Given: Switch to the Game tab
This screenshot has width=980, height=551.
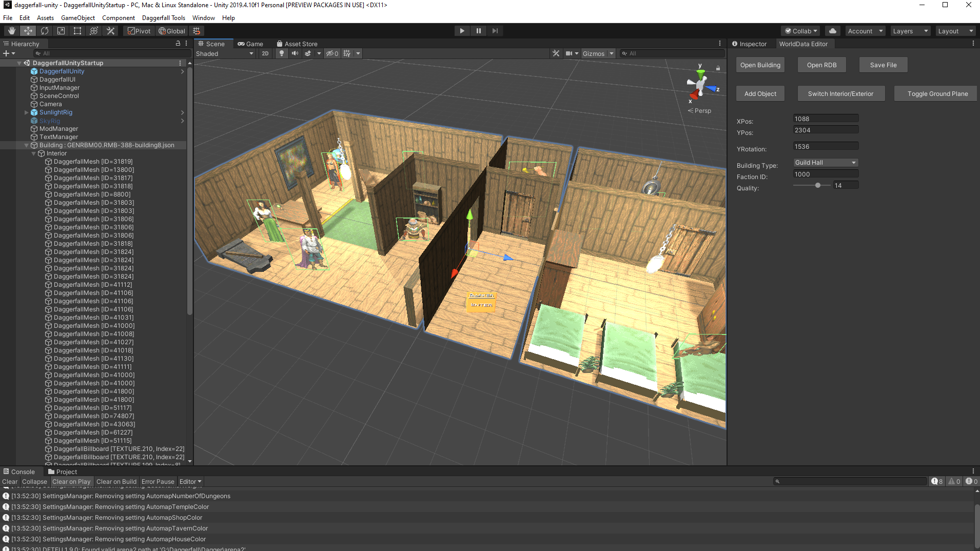Looking at the screenshot, I should (x=250, y=44).
